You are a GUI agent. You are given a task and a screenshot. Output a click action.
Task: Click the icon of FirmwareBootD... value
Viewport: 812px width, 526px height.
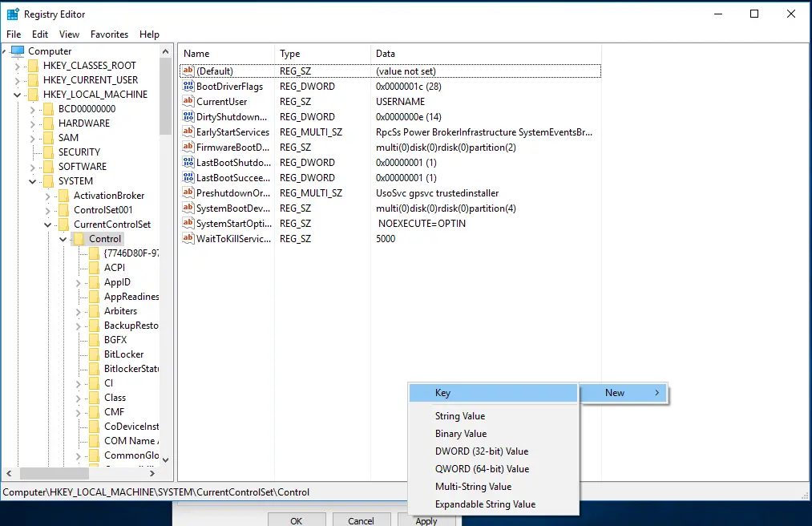(188, 148)
